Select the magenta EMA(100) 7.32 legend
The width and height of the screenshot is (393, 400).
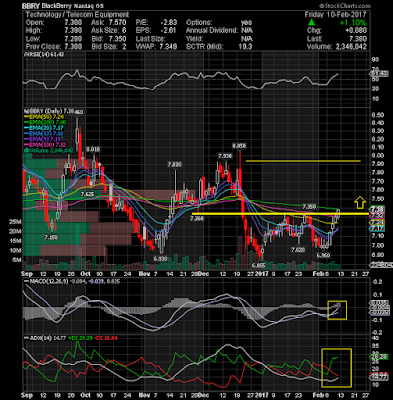(x=45, y=145)
